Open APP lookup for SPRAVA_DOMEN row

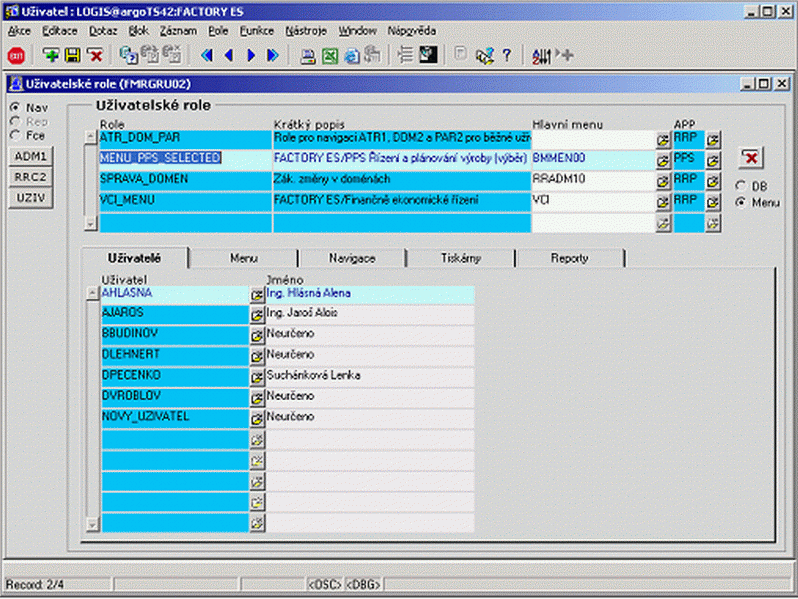tap(713, 181)
